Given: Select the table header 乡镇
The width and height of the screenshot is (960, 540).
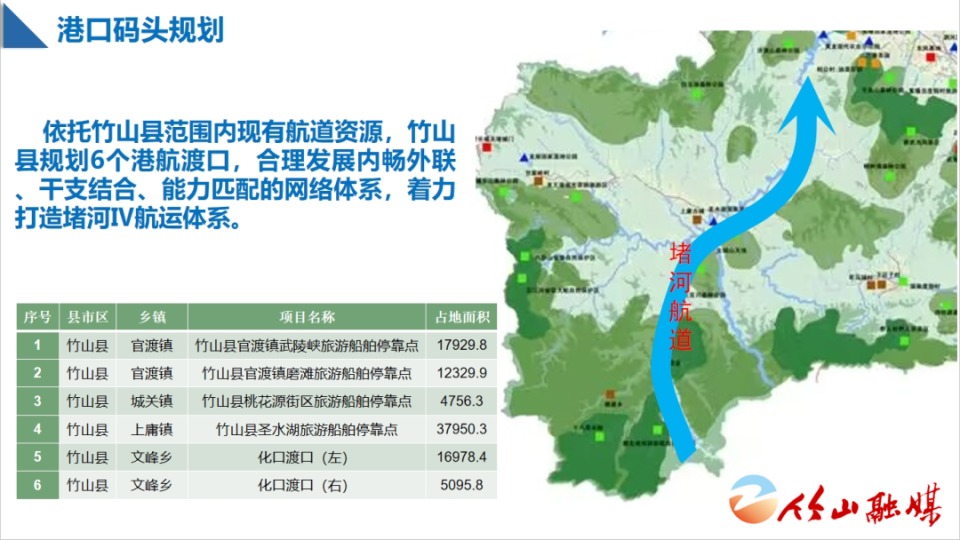Looking at the screenshot, I should point(152,317).
